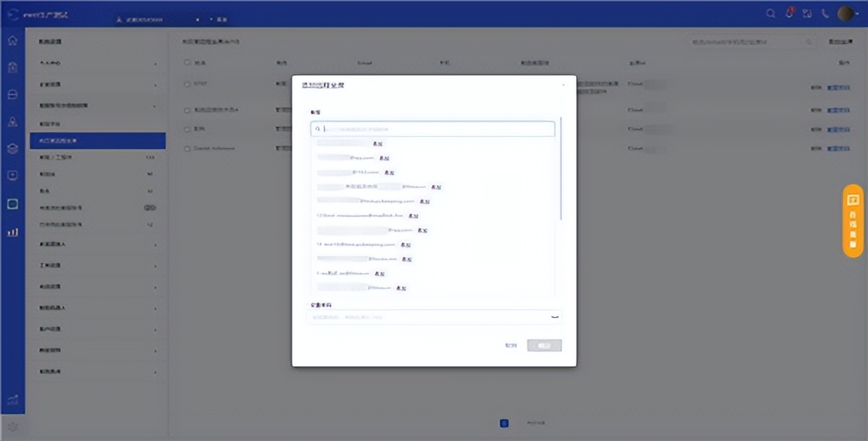The height and width of the screenshot is (441, 868).
Task: Click the cancel button in the dialog
Action: pyautogui.click(x=511, y=346)
